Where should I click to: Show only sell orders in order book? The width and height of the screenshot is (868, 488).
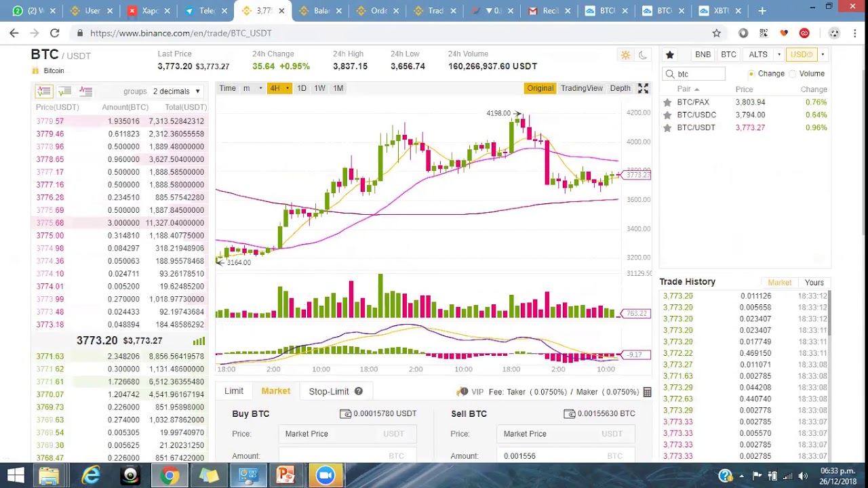click(85, 91)
